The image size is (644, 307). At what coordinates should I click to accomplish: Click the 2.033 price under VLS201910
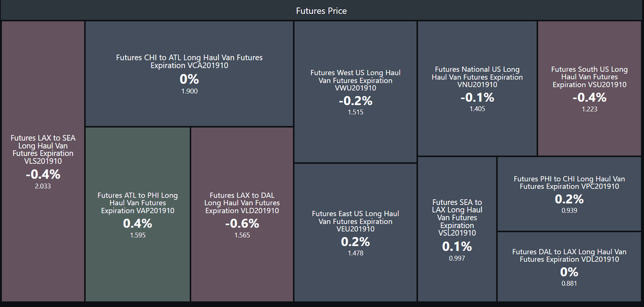pos(43,186)
